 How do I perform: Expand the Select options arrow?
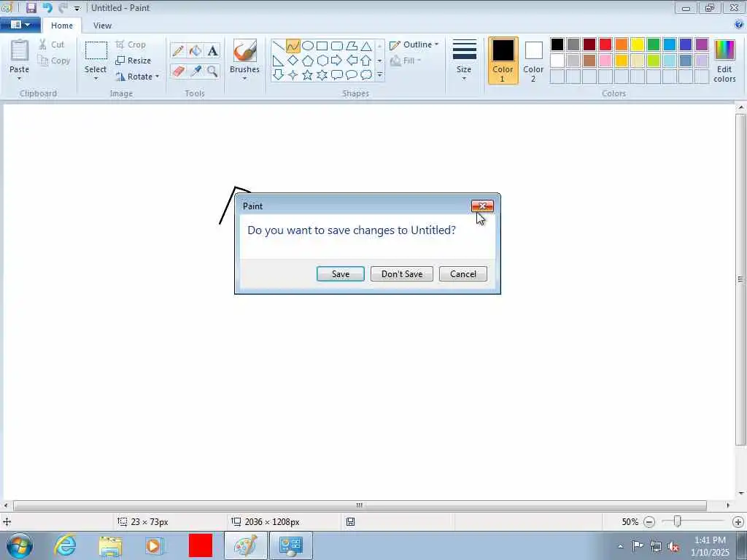point(96,79)
